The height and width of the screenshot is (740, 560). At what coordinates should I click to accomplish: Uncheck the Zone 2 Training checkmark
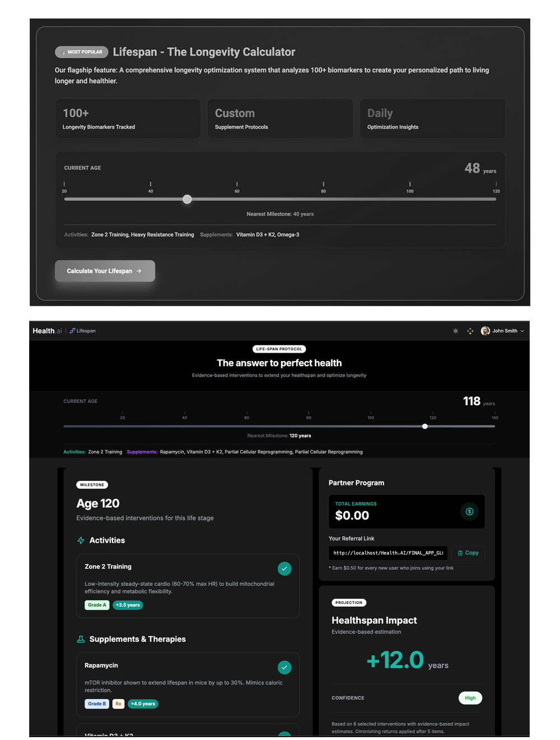[284, 569]
